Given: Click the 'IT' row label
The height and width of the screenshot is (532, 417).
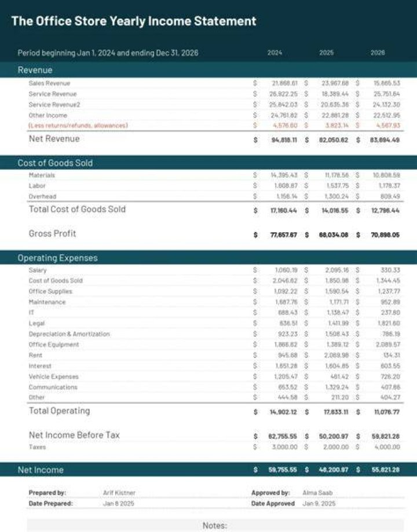Looking at the screenshot, I should (31, 313).
